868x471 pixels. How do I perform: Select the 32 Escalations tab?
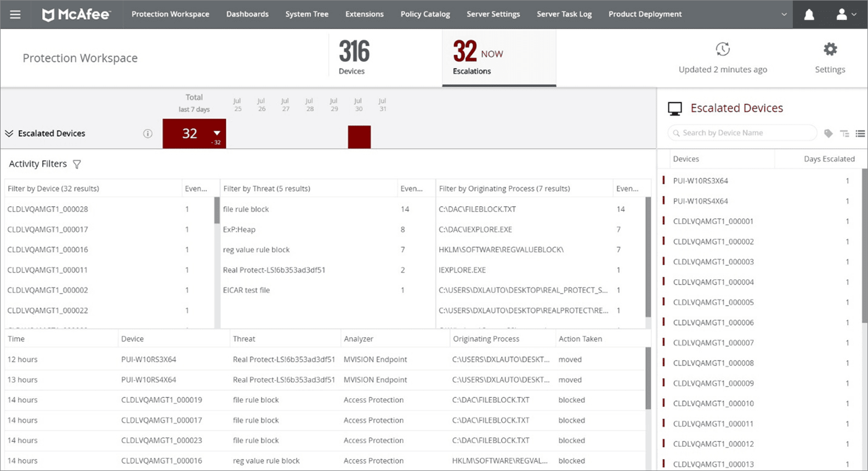coord(499,58)
